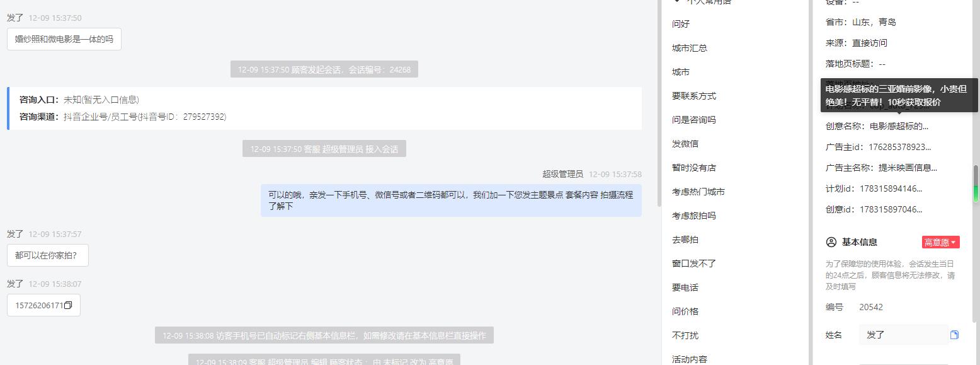Pick the 发微信 quick reply
Screen dimensions: 980x365
click(685, 144)
